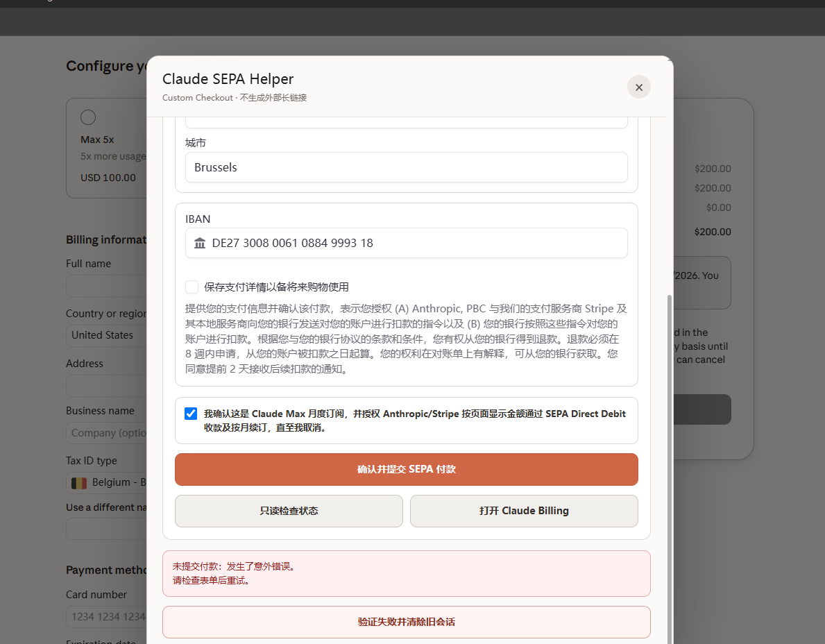
Task: Edit the city field containing Brussels
Action: pyautogui.click(x=406, y=167)
